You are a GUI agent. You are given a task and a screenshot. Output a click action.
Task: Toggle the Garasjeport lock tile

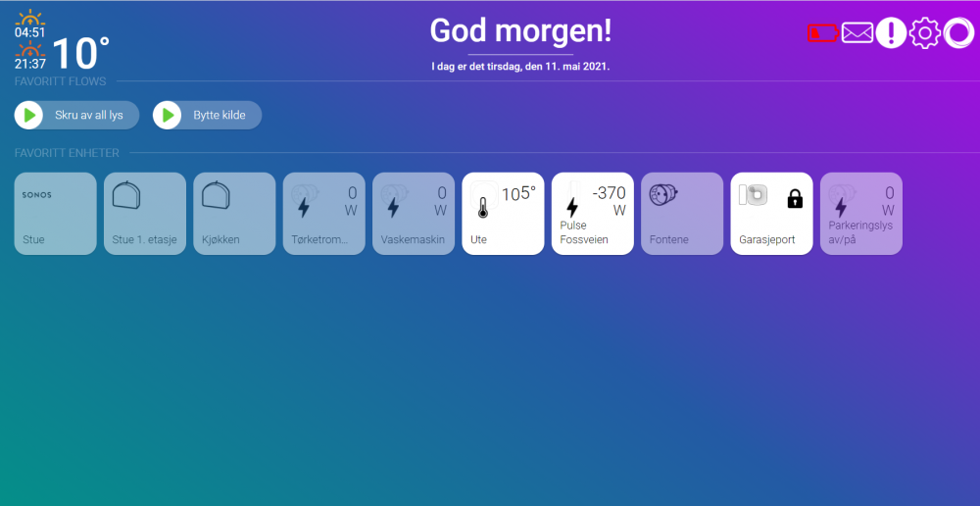click(771, 214)
